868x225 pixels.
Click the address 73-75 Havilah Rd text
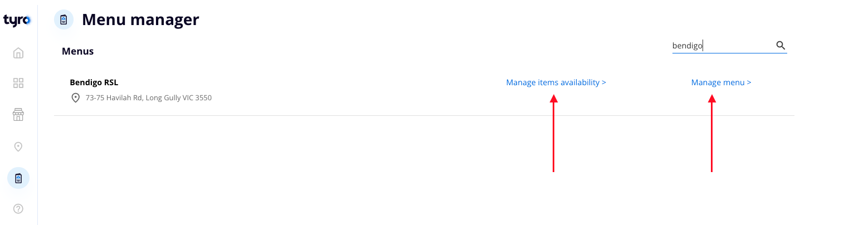[148, 98]
